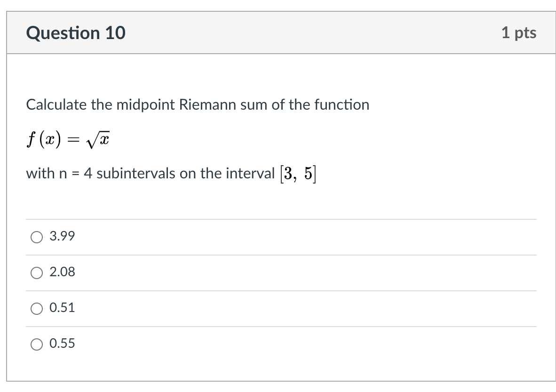Click the Question 10 heading
Screen dimensions: 556x392
click(76, 33)
